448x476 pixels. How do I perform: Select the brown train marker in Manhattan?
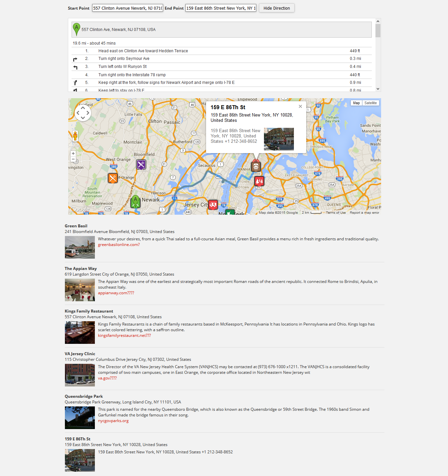click(256, 166)
